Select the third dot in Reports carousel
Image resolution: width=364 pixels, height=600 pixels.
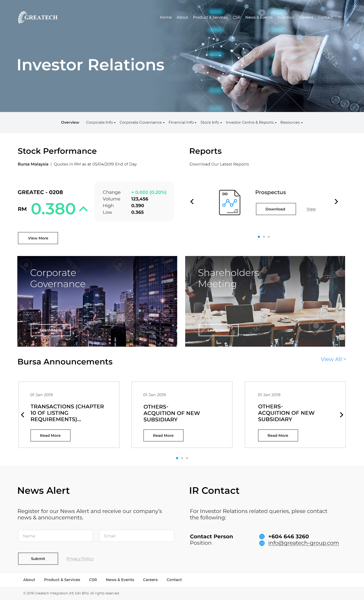269,237
